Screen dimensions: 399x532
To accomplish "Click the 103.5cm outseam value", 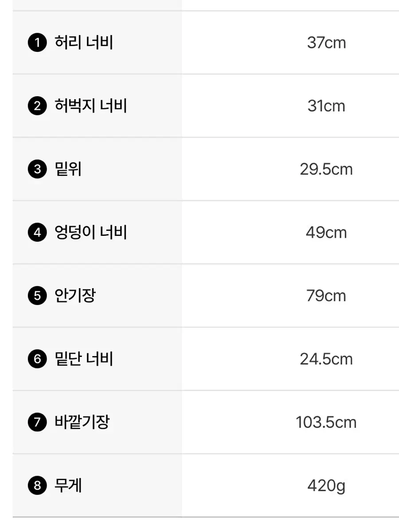I will click(x=326, y=422).
